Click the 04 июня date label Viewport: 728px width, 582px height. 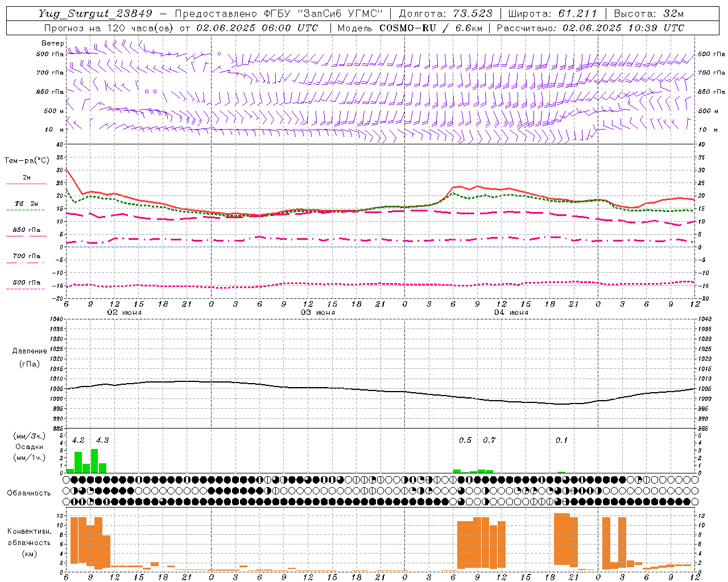pos(511,312)
